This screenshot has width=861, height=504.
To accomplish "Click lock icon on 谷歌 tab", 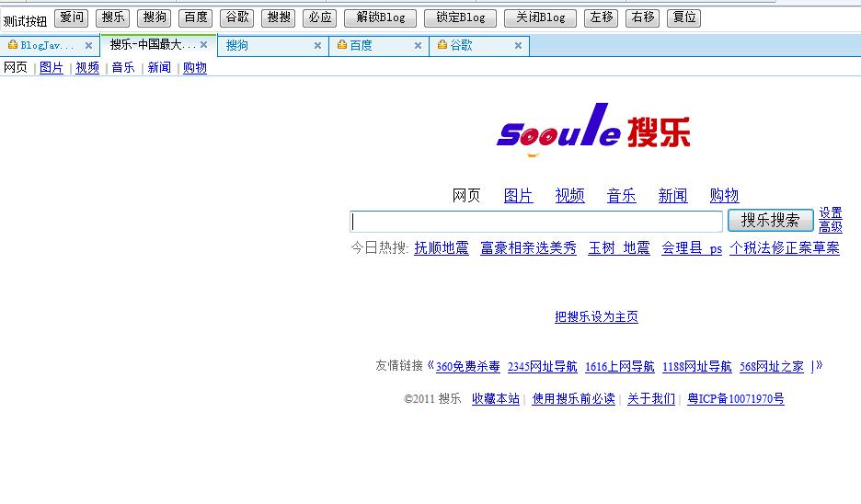I will coord(442,44).
